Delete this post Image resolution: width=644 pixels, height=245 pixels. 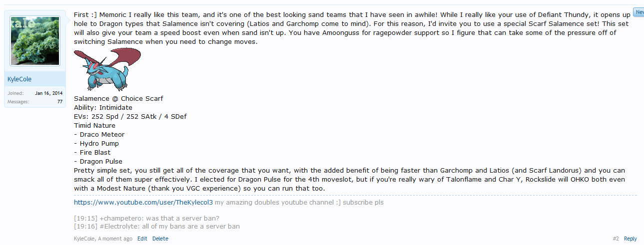[x=160, y=239]
